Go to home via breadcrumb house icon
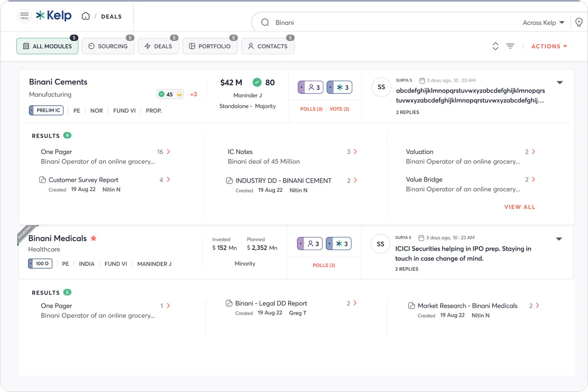 coord(86,16)
